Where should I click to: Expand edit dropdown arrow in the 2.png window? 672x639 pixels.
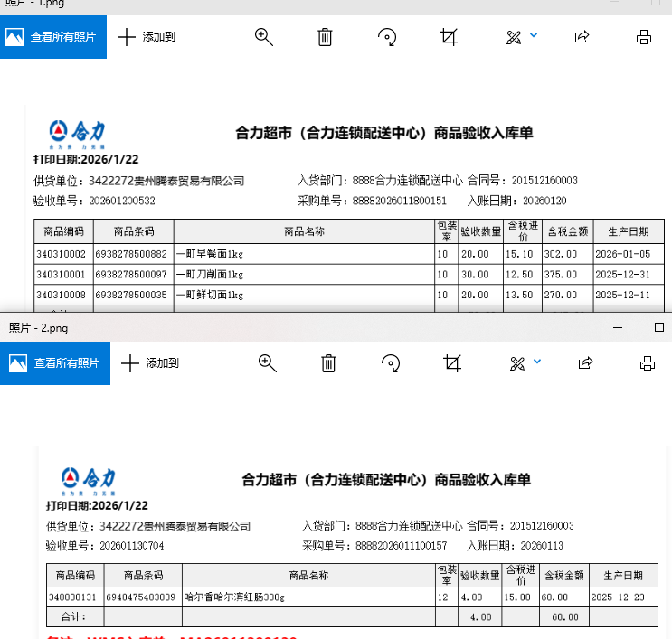[537, 362]
